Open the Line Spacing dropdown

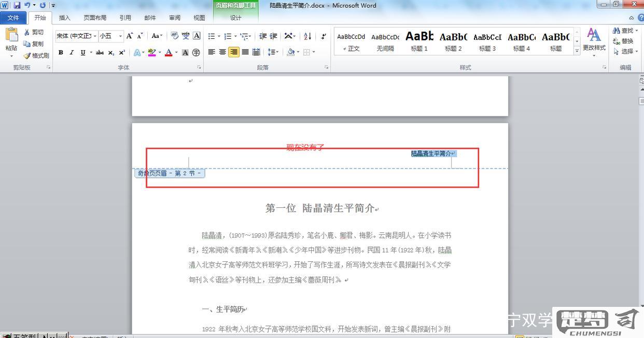pos(273,52)
